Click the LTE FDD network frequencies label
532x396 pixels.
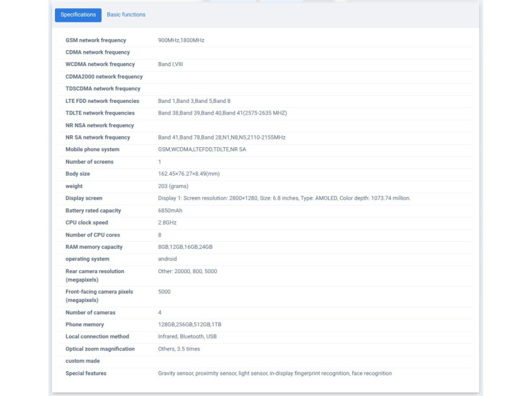(102, 101)
